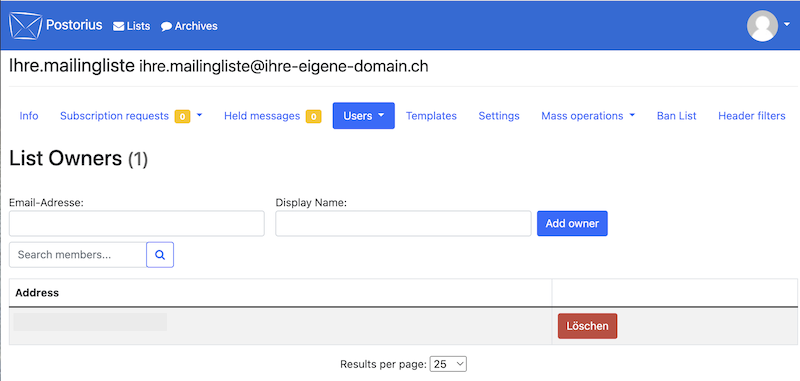This screenshot has height=381, width=800.
Task: Click the Löschen button for the owner
Action: 587,326
